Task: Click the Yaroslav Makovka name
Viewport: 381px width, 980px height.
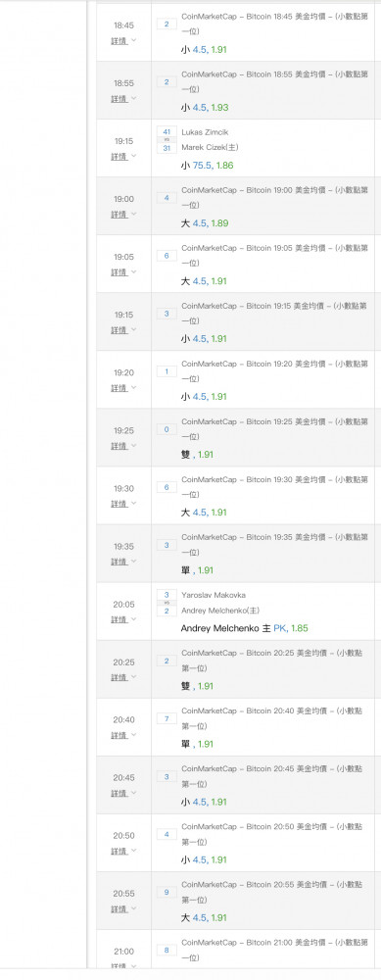Action: (213, 595)
